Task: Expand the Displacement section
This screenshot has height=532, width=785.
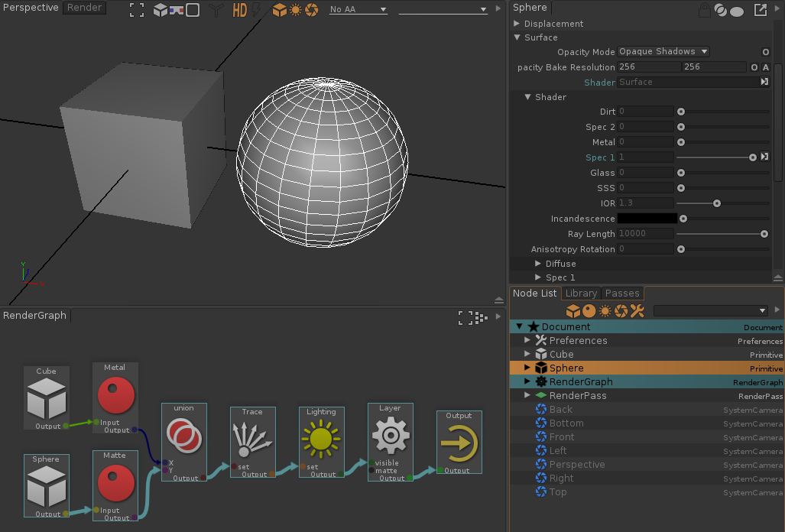Action: click(517, 24)
